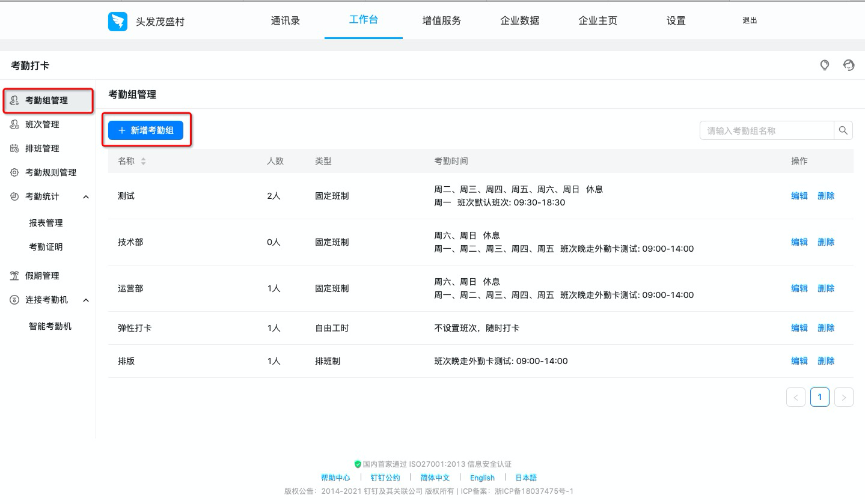The width and height of the screenshot is (865, 504).
Task: Collapse the 考勤统计 section
Action: tap(86, 196)
